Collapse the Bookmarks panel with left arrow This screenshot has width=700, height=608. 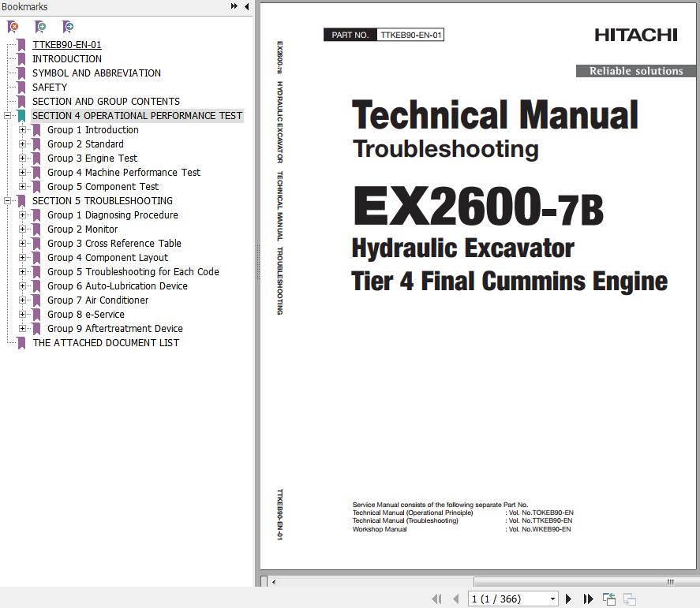tap(247, 6)
